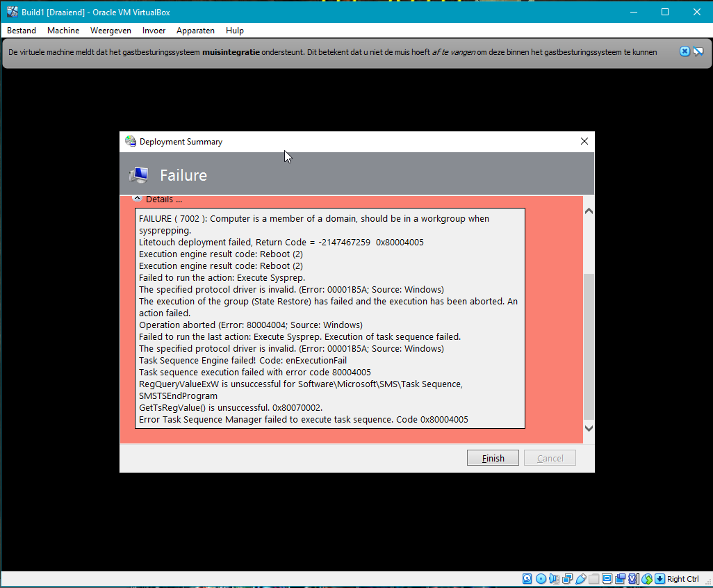The width and height of the screenshot is (713, 588).
Task: Click 'Failed to run the action: Execute Sysprep.'
Action: coord(222,278)
